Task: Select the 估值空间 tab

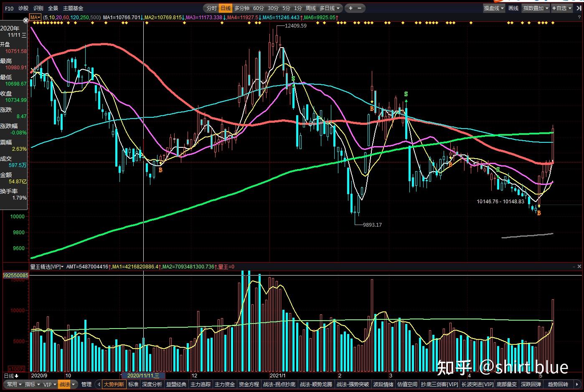Action: [407, 384]
